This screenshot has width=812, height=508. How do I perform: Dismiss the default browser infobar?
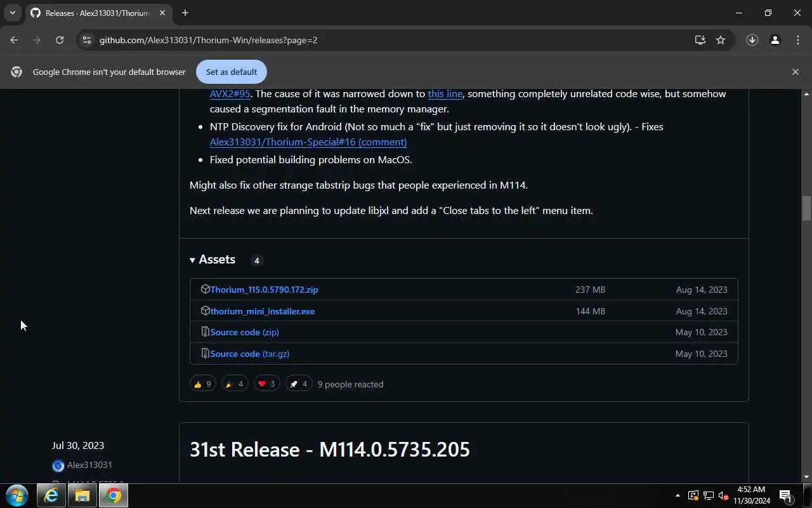(795, 72)
